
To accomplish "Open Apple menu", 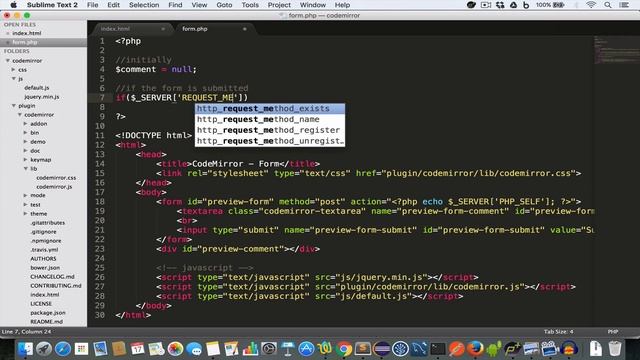I will tap(13, 5).
